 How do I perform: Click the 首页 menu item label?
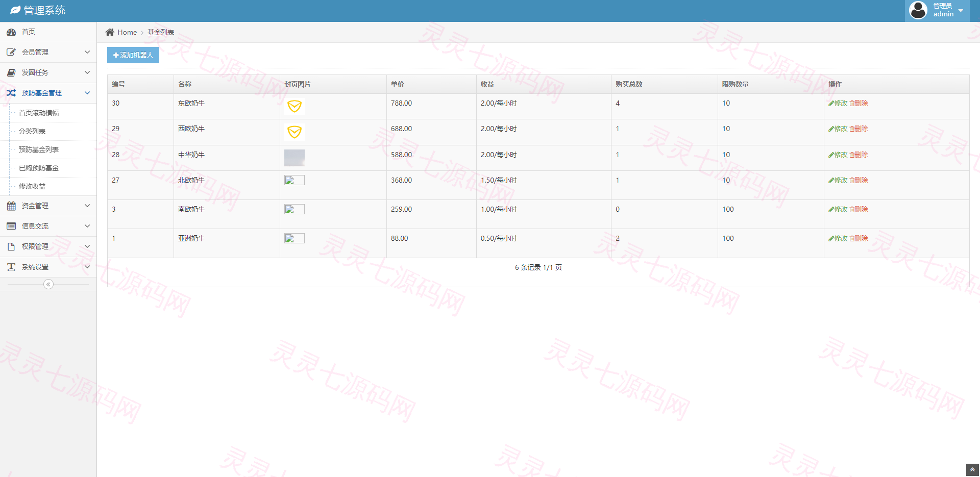29,32
